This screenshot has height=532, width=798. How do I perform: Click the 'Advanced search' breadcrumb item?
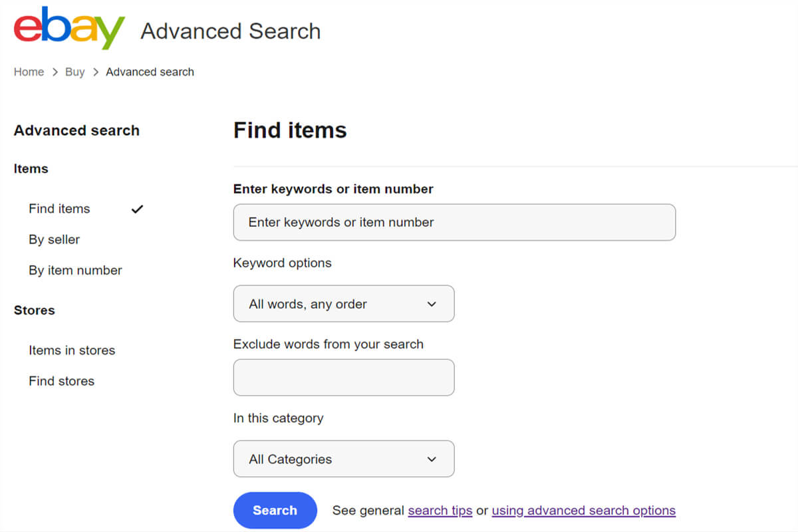tap(150, 72)
